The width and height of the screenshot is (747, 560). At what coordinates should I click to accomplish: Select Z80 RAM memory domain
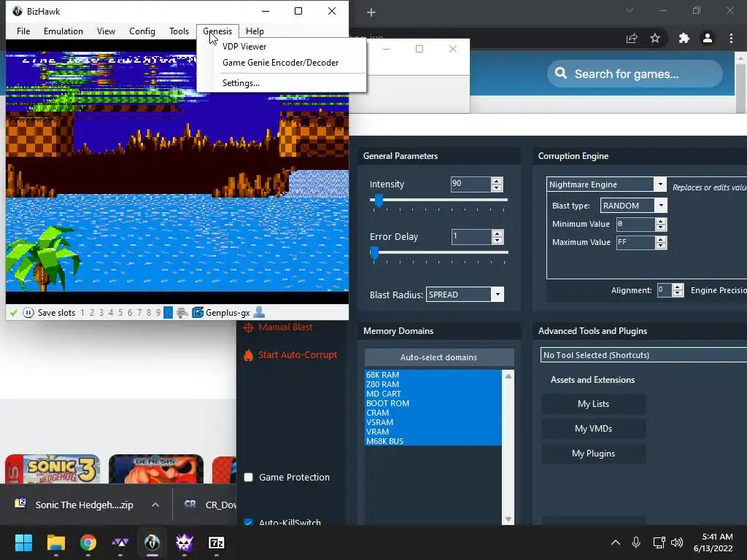[x=433, y=384]
